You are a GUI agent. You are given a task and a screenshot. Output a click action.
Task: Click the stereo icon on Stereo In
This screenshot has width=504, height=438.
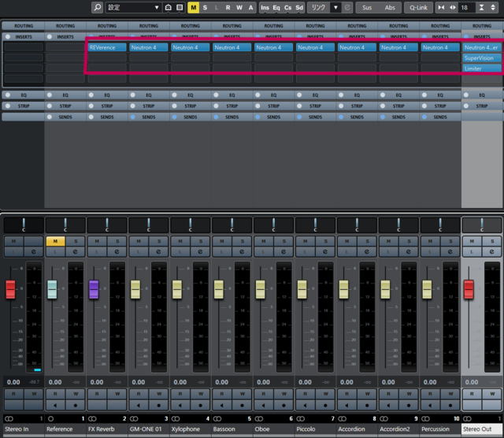[9, 419]
